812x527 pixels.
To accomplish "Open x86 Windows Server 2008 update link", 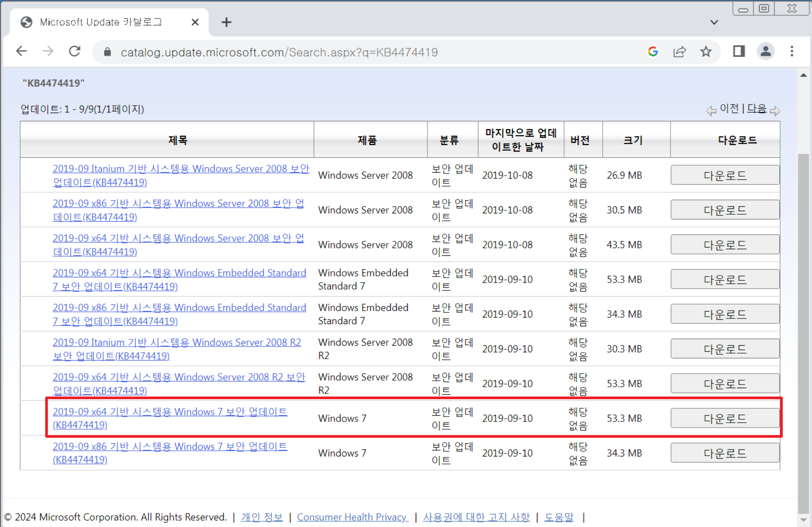I will tap(178, 210).
